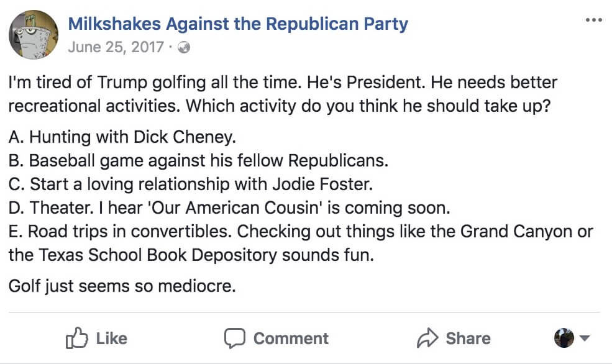Click the line starting 'B. Baseball game'

point(199,161)
